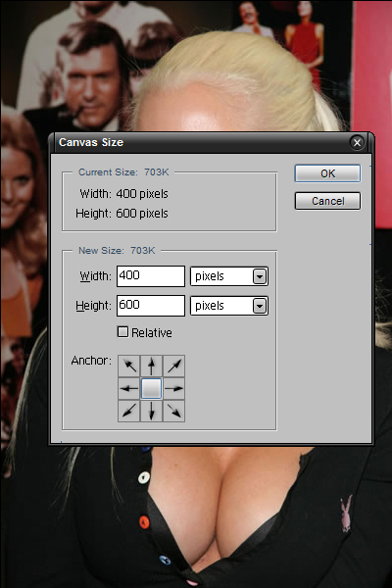Set anchor to bottom-right arrow
392x588 pixels.
point(173,411)
